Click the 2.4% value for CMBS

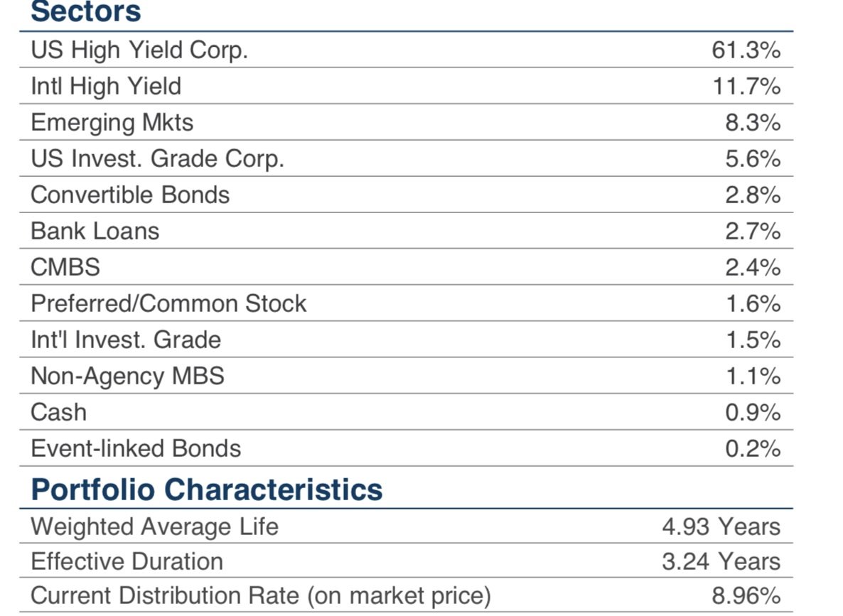click(x=753, y=267)
